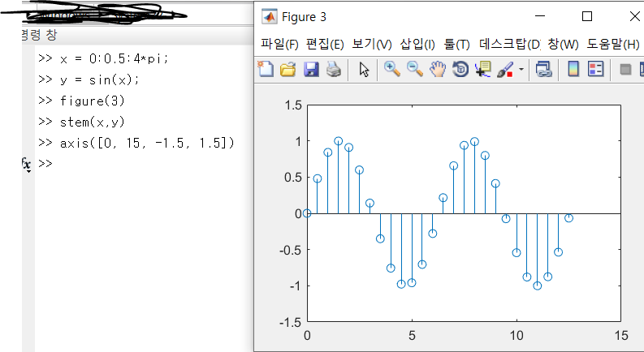Minimize the Figure 3 window
The height and width of the screenshot is (352, 644).
point(540,16)
